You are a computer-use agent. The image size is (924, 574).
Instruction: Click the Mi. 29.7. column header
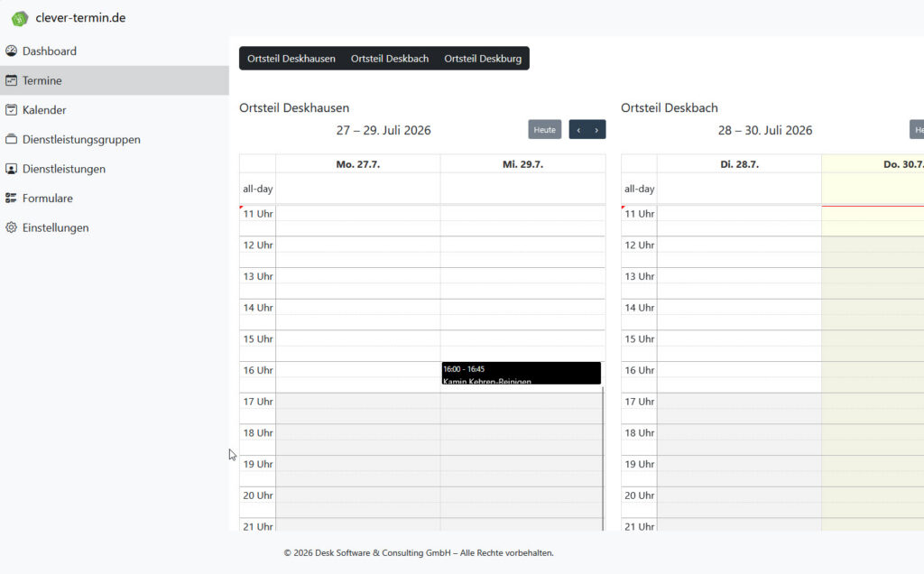tap(522, 164)
